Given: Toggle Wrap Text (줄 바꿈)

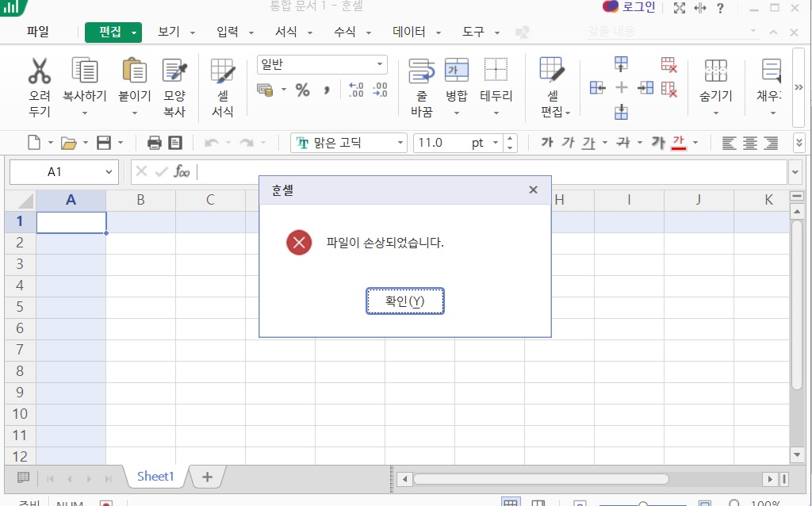Looking at the screenshot, I should click(422, 71).
